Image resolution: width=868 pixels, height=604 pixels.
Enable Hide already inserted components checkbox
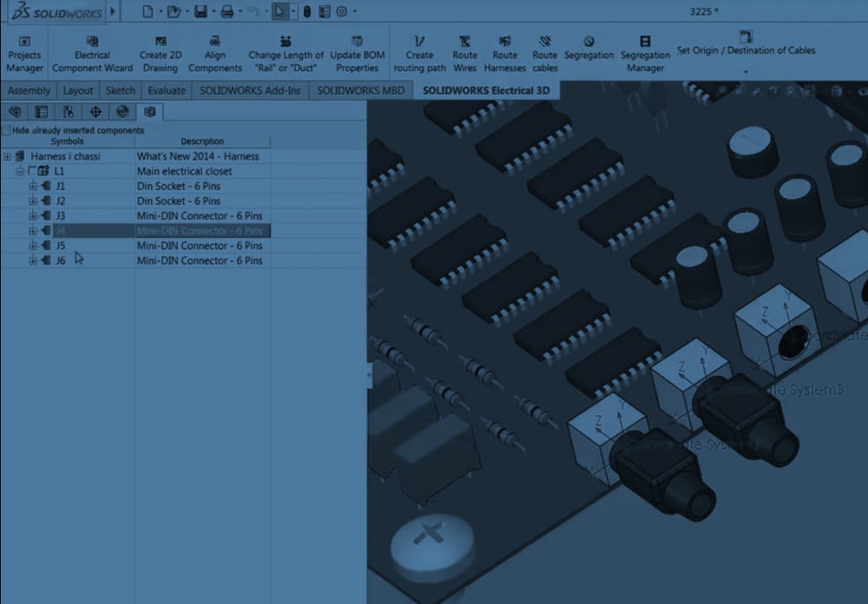pyautogui.click(x=7, y=131)
